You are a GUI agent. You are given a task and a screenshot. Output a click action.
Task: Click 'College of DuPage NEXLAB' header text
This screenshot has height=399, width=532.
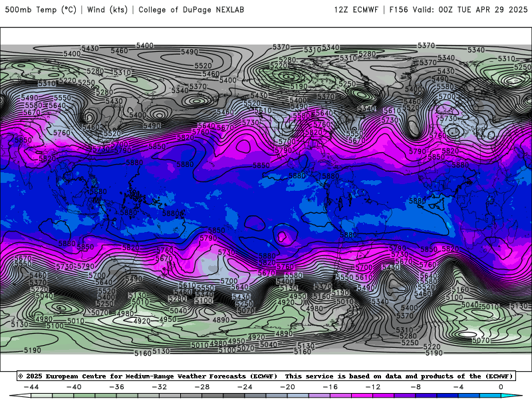tap(191, 10)
